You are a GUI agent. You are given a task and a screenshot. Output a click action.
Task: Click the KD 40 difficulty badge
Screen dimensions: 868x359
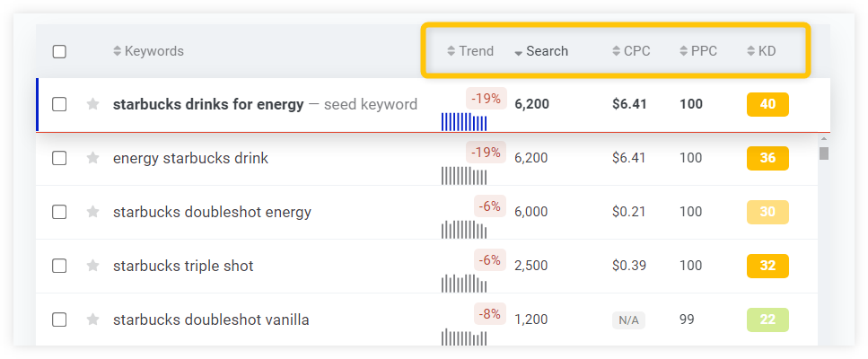point(767,104)
